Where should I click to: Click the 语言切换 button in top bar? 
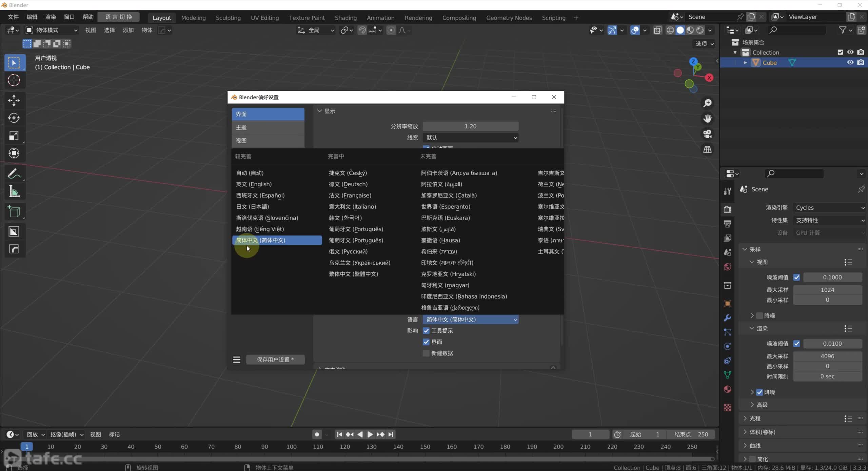119,17
